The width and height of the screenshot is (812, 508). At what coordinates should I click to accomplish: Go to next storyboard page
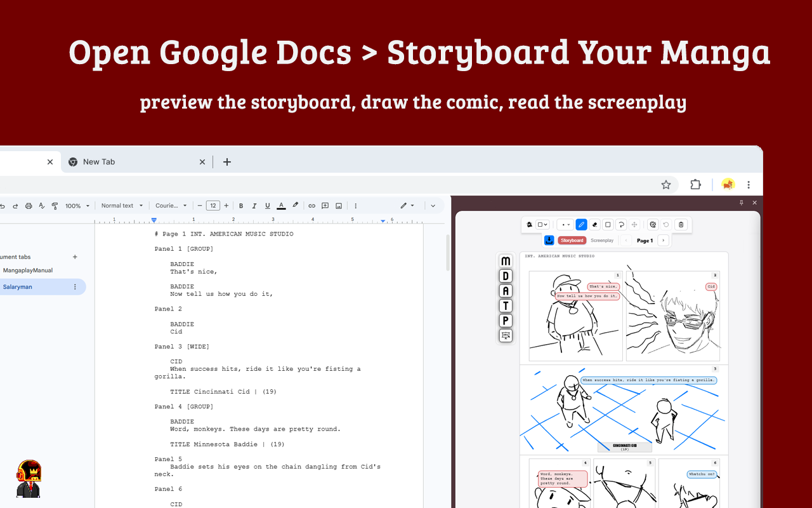coord(663,241)
